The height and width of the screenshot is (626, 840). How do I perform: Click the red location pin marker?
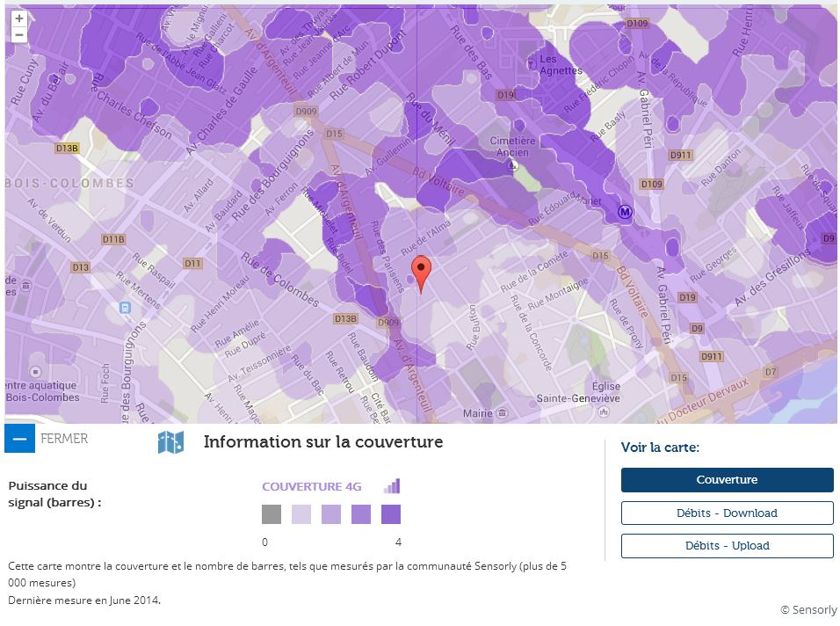pyautogui.click(x=422, y=273)
